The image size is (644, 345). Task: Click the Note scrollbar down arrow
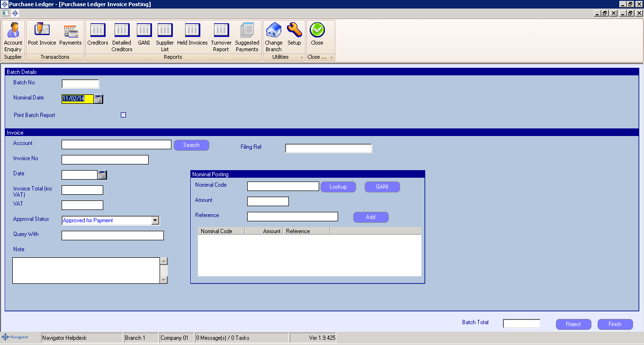pos(164,280)
